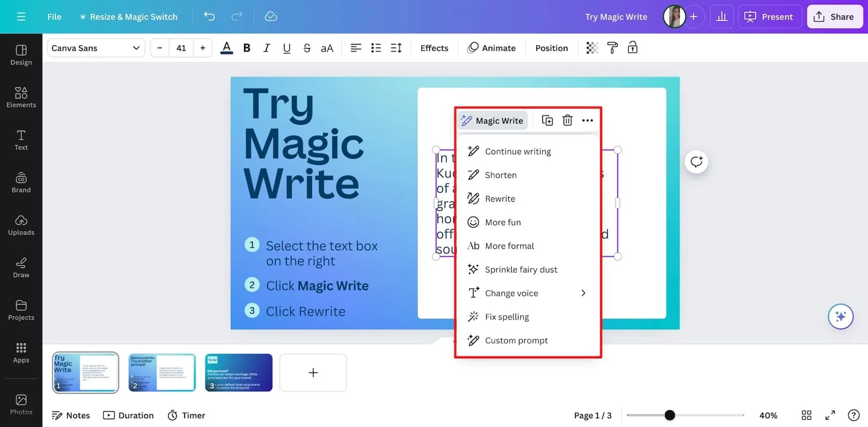Image resolution: width=868 pixels, height=427 pixels.
Task: Click the zoom slider handle
Action: pyautogui.click(x=670, y=415)
